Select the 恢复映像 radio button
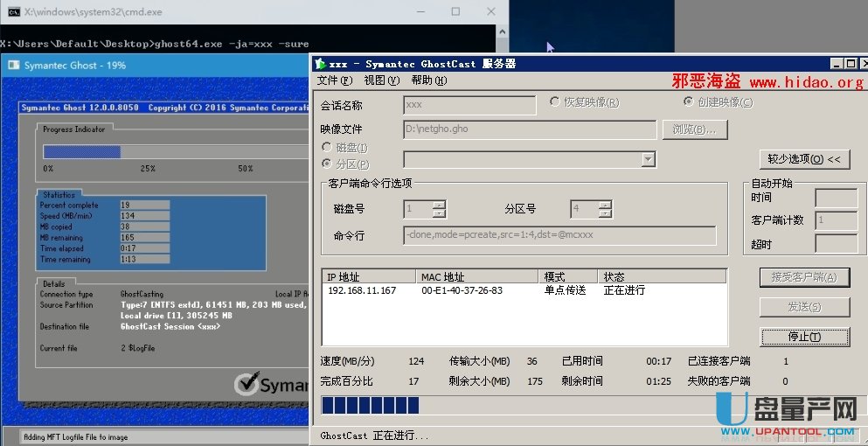 (x=555, y=102)
